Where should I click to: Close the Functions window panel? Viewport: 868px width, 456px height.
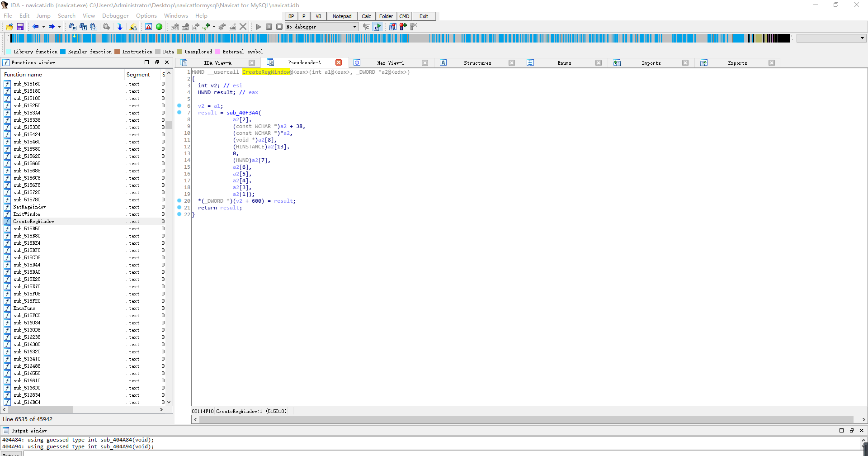(167, 62)
